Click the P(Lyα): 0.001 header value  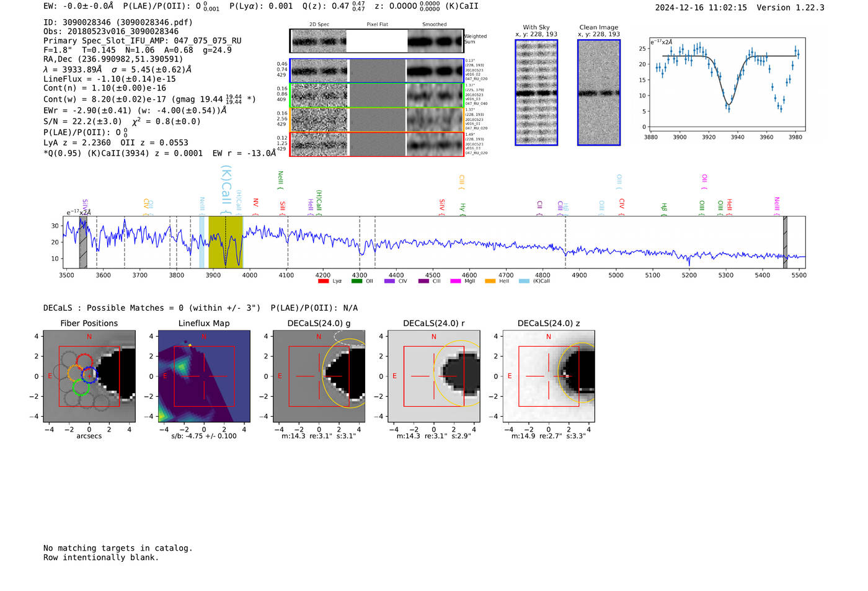[x=261, y=6]
